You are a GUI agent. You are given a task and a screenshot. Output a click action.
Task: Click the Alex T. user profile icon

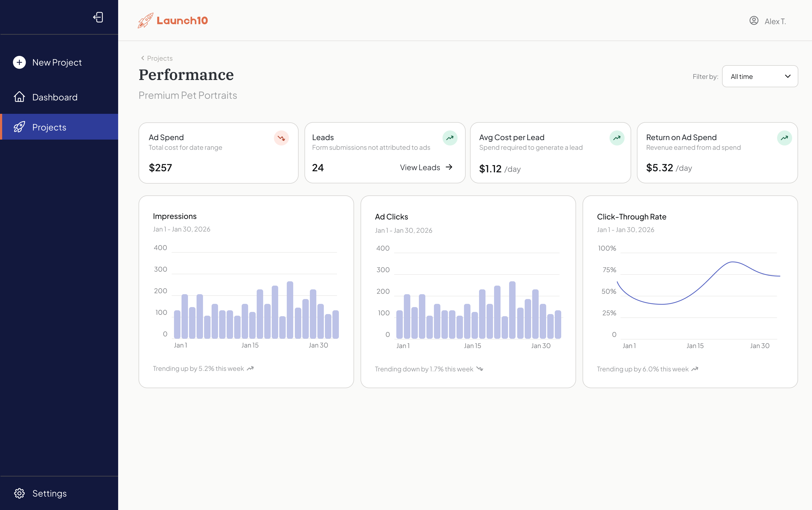(x=754, y=21)
